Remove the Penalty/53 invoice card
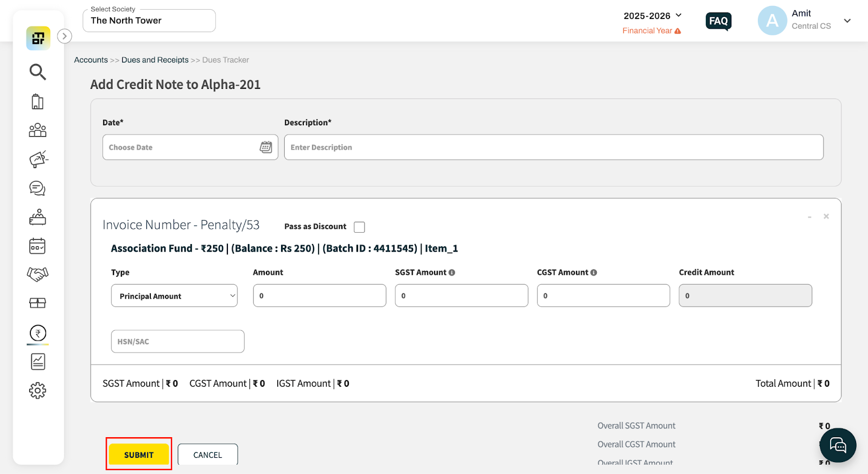 click(826, 216)
